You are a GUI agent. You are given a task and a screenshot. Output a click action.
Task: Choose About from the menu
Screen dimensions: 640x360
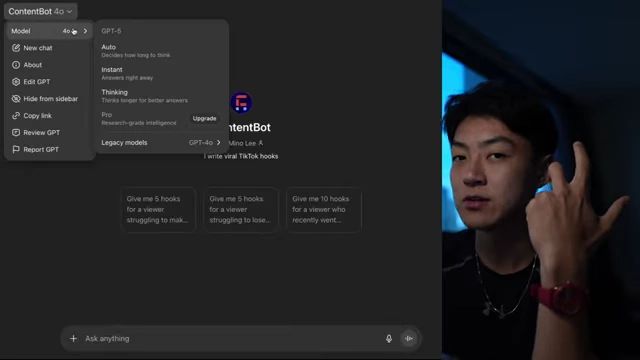(49, 65)
